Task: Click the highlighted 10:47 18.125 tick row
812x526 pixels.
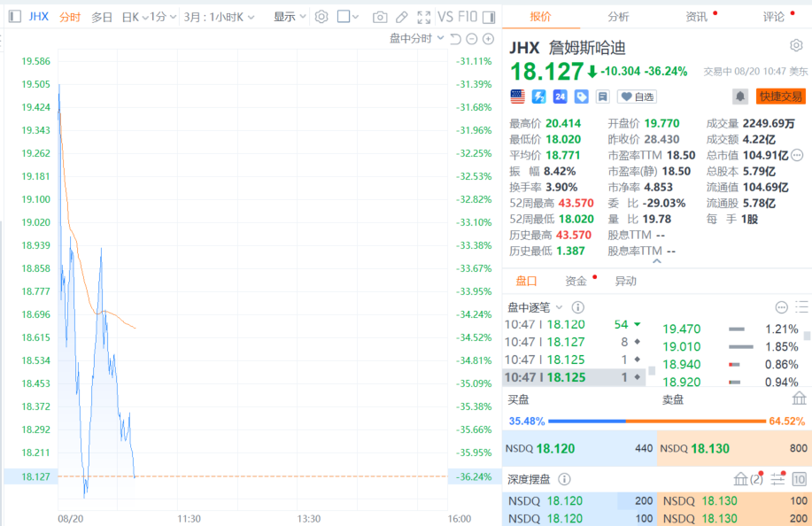Action: tap(575, 377)
